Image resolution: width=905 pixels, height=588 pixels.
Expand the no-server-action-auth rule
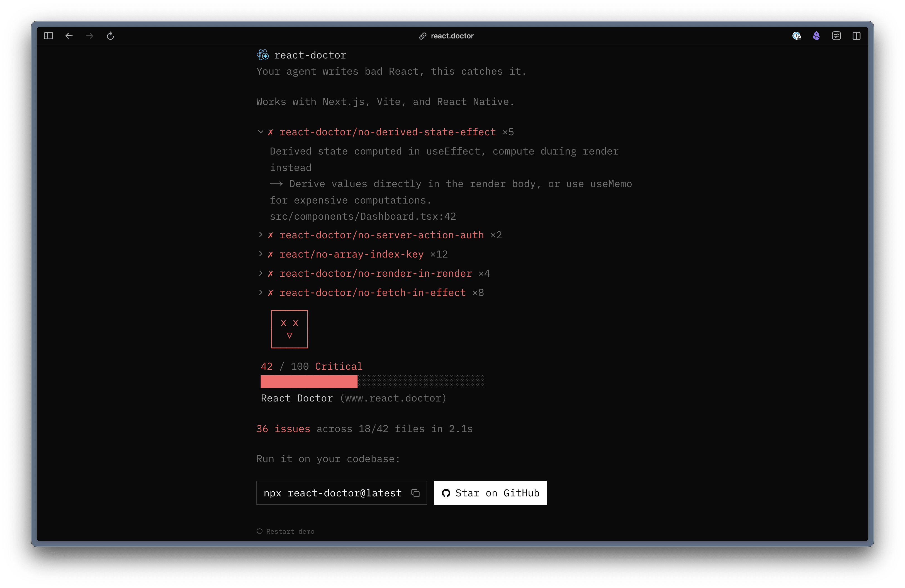tap(261, 235)
